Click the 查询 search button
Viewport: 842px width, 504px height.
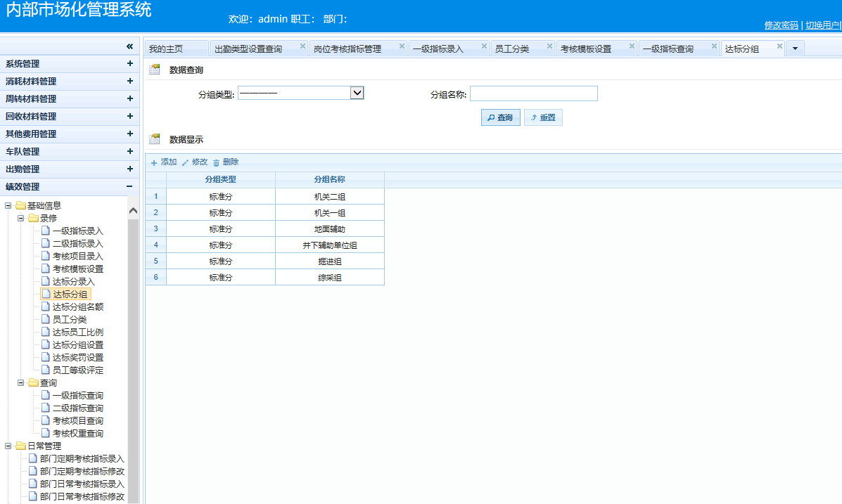point(500,117)
